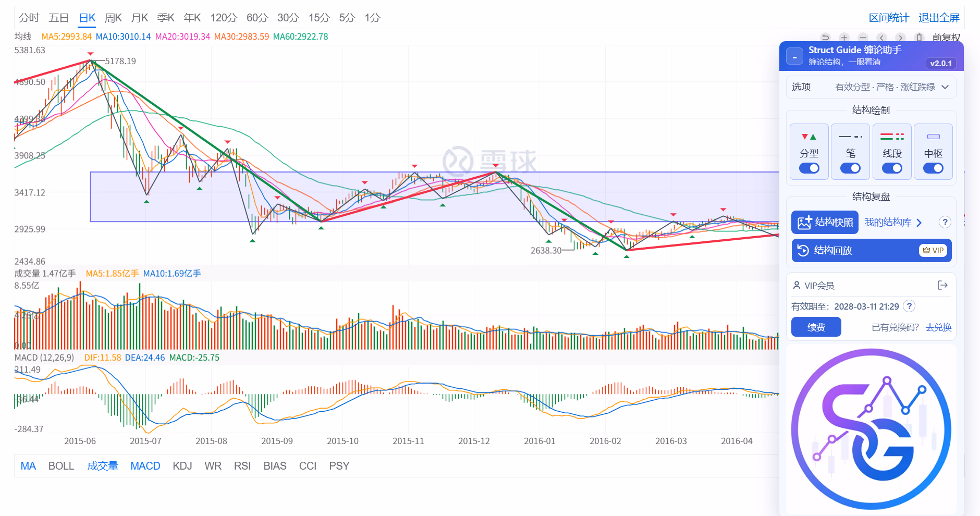Screen dimensions: 980x516
Task: Click the VIP crown badge
Action: pos(933,250)
